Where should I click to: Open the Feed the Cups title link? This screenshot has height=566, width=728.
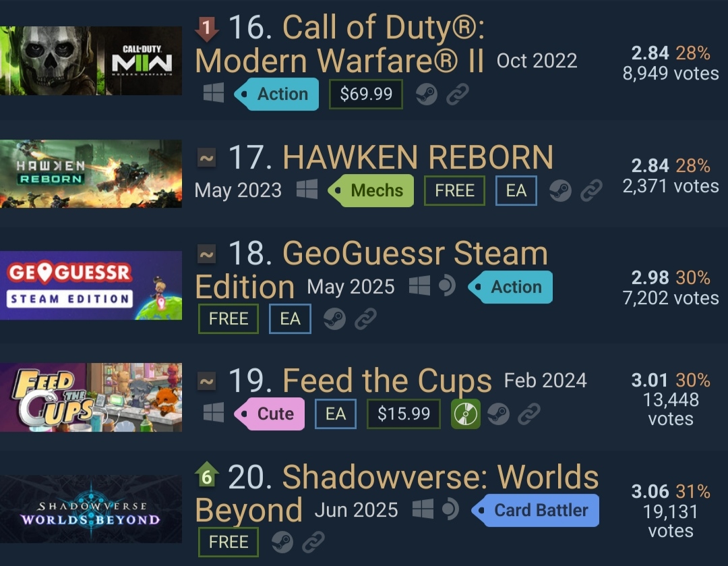click(387, 380)
